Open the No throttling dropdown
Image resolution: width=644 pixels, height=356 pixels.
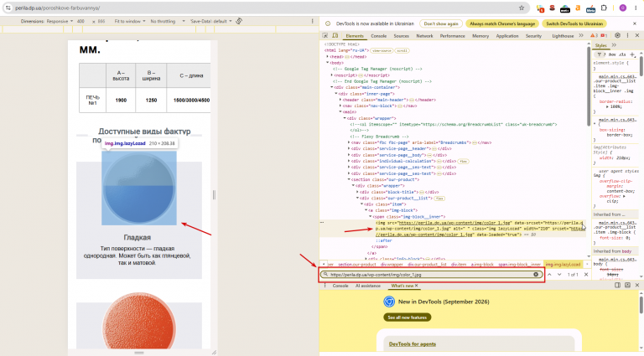tap(167, 21)
